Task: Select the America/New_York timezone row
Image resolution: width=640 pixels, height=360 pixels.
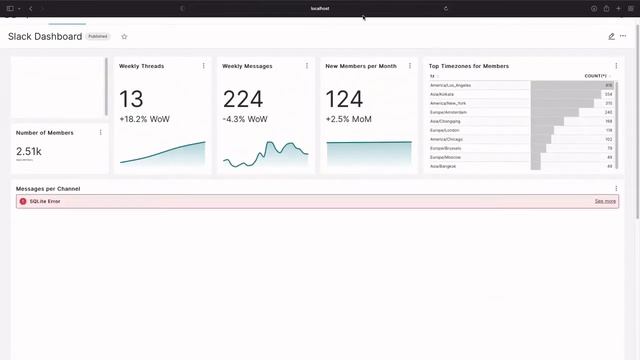Action: pyautogui.click(x=521, y=103)
